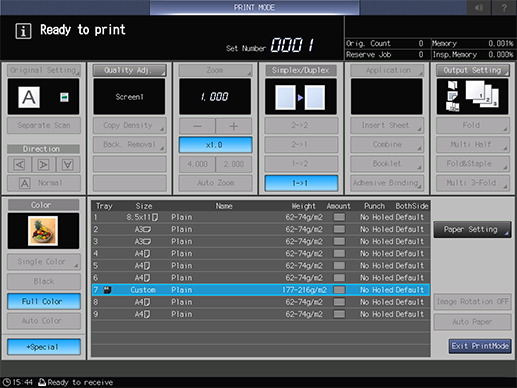The image size is (517, 388).
Task: Select x1.0 zoom preset
Action: (x=215, y=145)
